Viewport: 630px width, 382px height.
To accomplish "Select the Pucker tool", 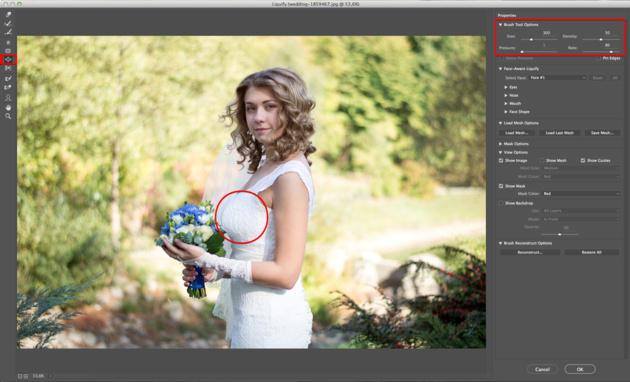I will 8,51.
